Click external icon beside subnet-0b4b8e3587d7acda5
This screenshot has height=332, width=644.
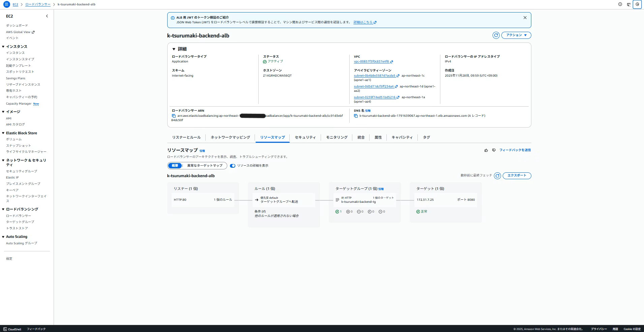click(x=398, y=76)
